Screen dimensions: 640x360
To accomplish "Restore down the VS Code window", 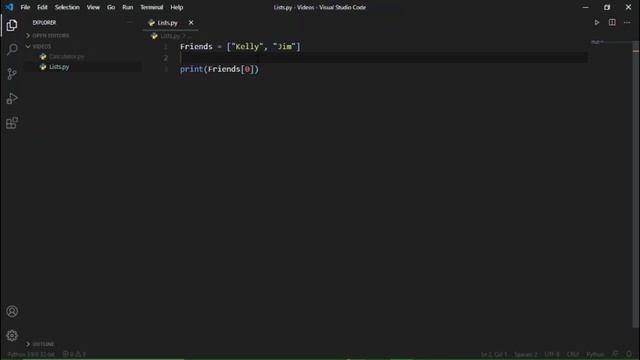I will pyautogui.click(x=607, y=7).
